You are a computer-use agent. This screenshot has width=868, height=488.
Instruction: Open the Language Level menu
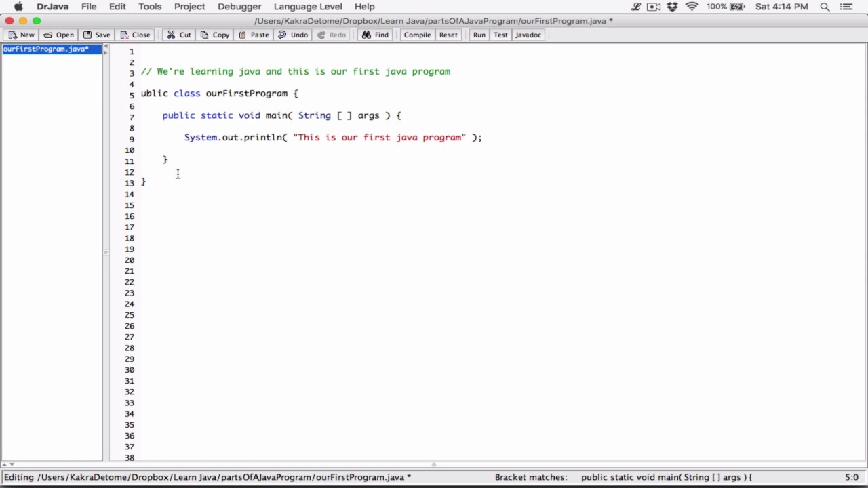308,7
